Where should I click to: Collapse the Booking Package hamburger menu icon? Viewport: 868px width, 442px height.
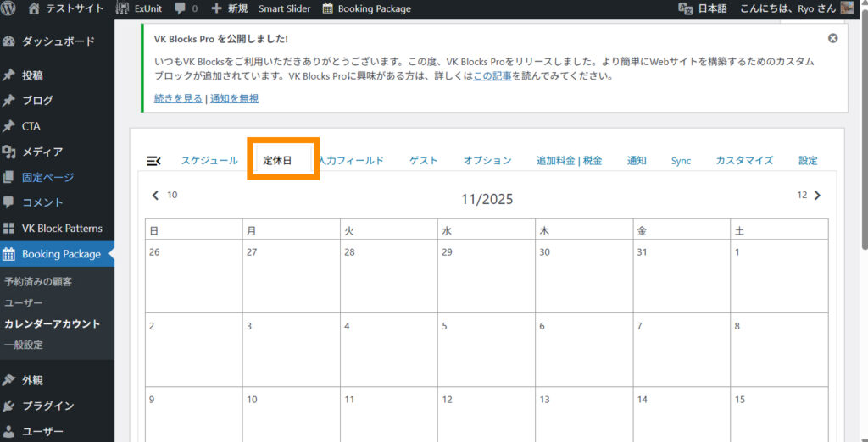[x=153, y=161]
